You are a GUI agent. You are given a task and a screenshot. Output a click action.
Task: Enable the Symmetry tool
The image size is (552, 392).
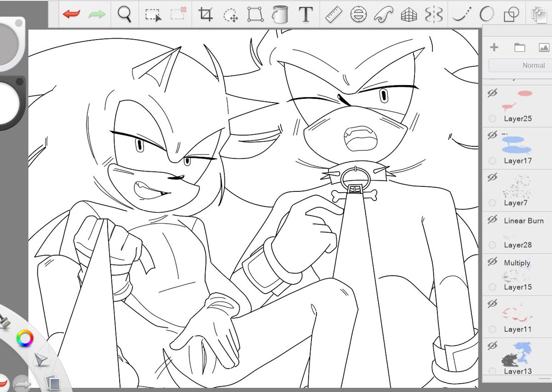click(433, 15)
